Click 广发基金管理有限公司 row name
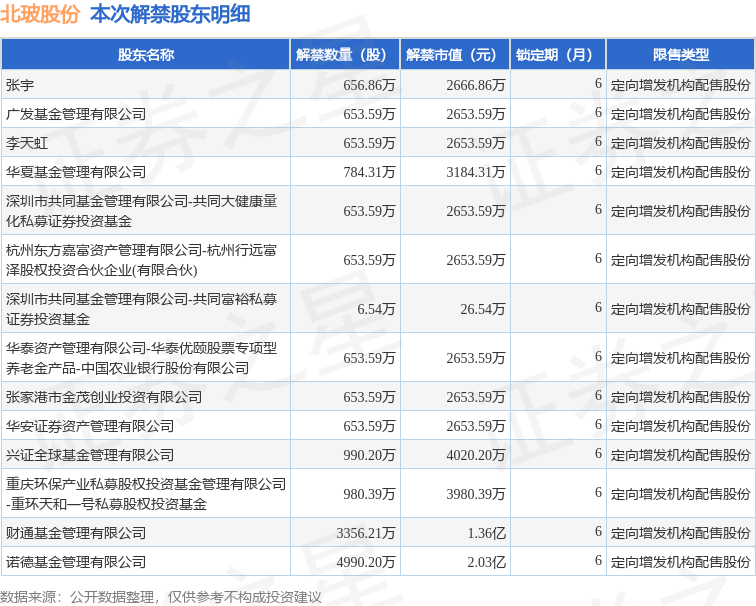The image size is (756, 606). pos(76,114)
